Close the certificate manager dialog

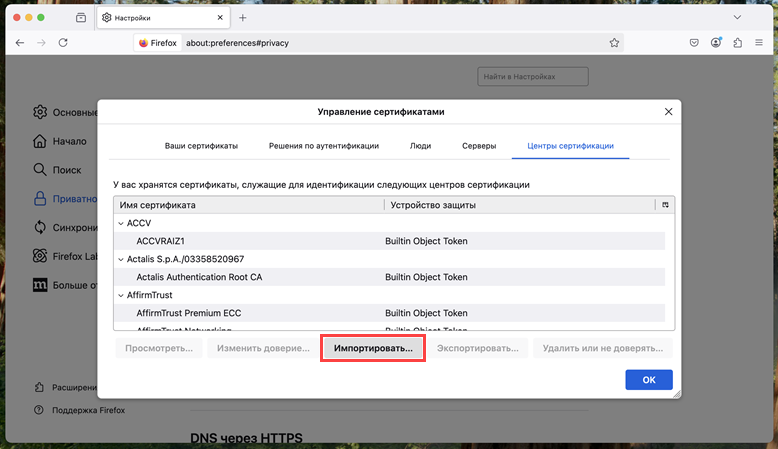pos(668,112)
